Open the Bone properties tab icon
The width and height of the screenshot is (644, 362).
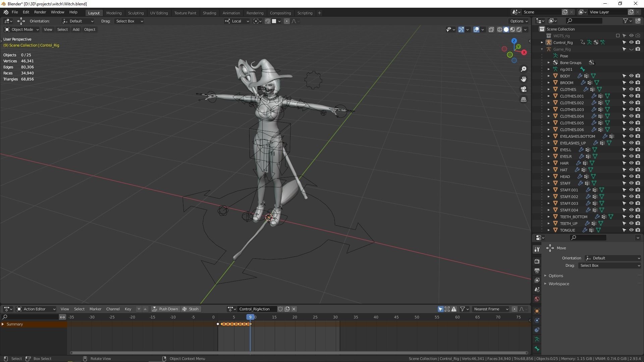537,349
